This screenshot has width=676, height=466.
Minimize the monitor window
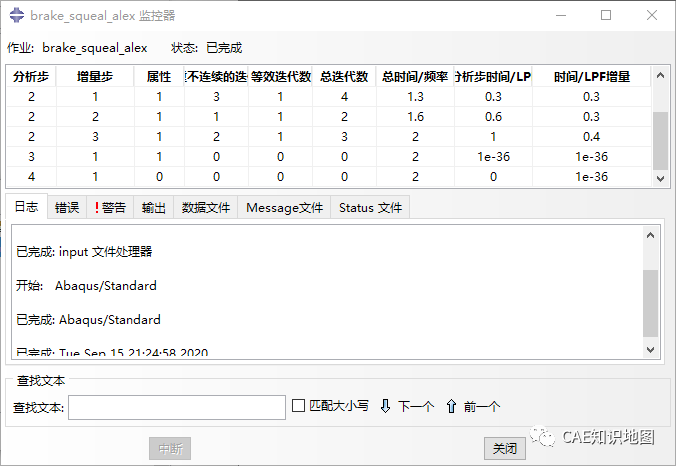click(x=561, y=16)
